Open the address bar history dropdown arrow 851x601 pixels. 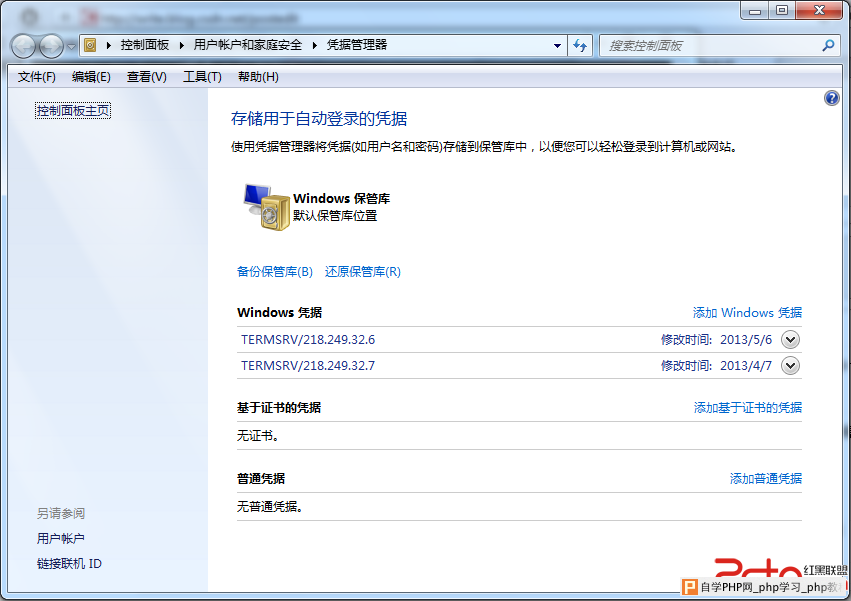[557, 46]
